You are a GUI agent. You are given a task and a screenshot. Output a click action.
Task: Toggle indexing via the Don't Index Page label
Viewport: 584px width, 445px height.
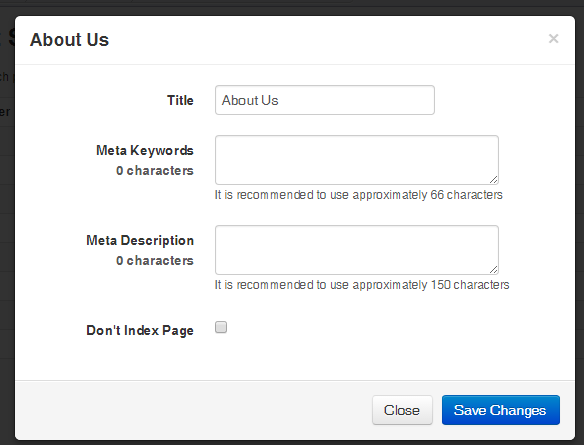pos(140,330)
